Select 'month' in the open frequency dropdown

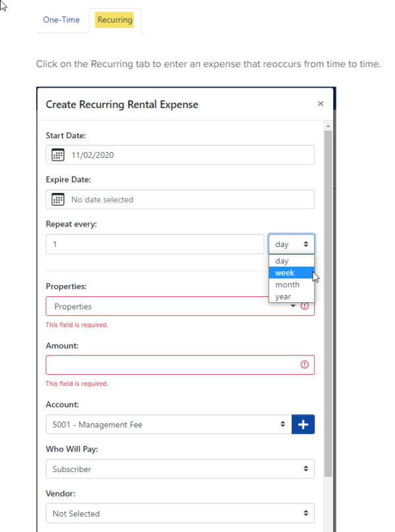288,284
